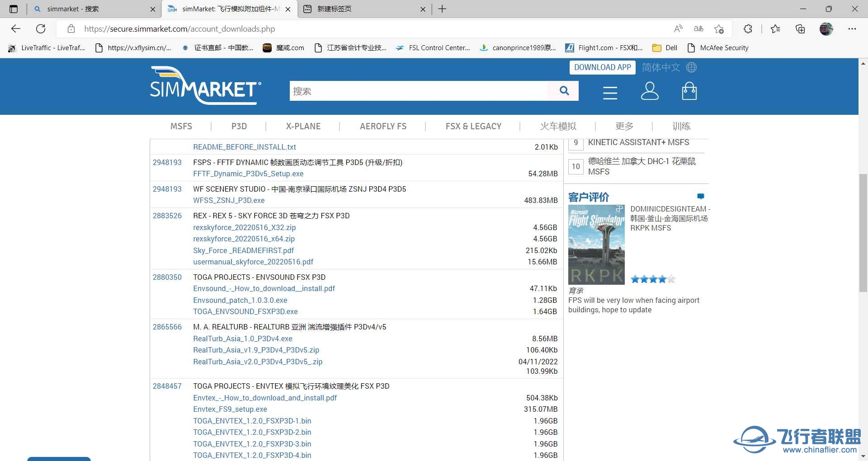This screenshot has width=868, height=461.
Task: Download Envsound_patch_1.0.3.0.exe
Action: coord(240,300)
